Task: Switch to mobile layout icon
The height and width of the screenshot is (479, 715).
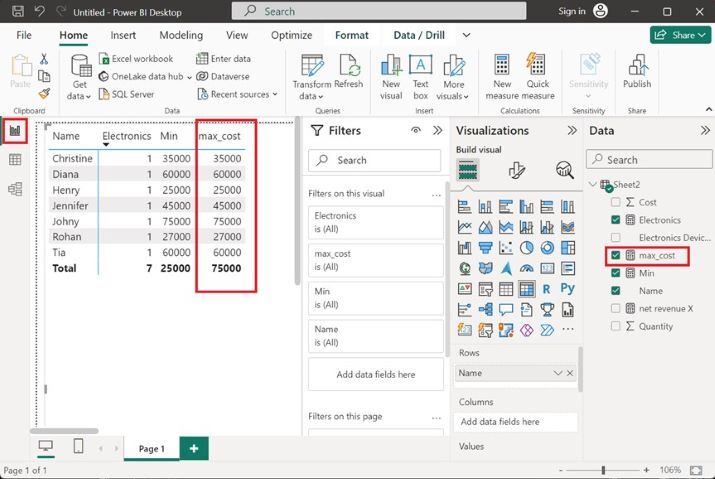Action: click(x=78, y=446)
